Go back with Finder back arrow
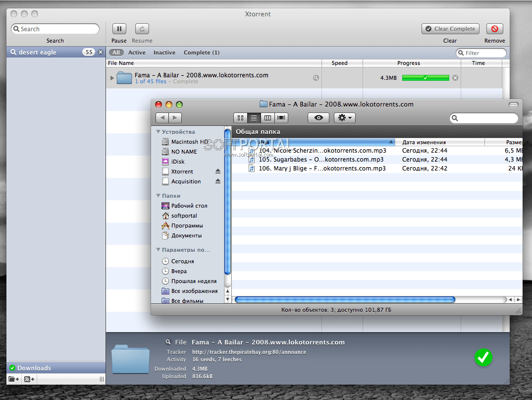Screen dimensions: 532x400 162,118
